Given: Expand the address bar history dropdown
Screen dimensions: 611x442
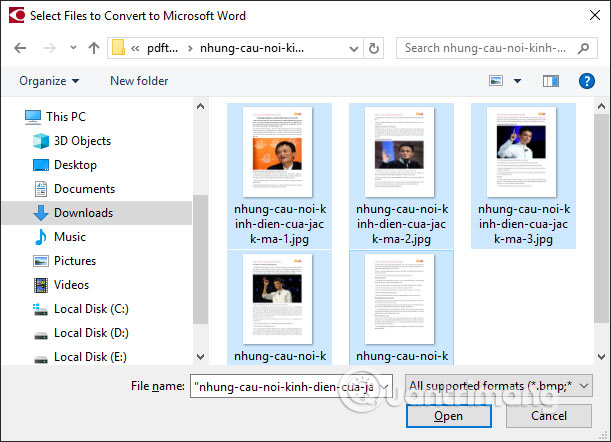Looking at the screenshot, I should (x=354, y=49).
